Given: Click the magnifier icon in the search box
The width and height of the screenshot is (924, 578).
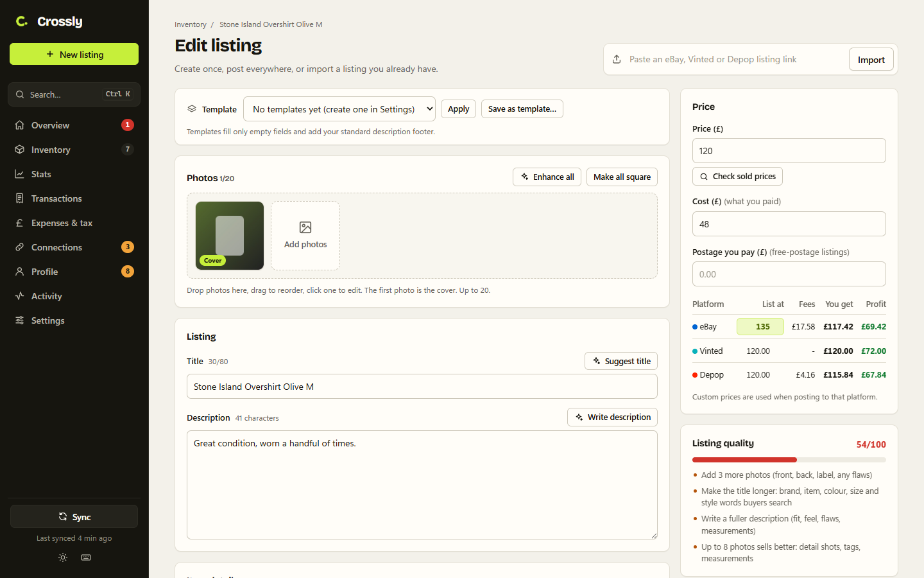Looking at the screenshot, I should (20, 94).
